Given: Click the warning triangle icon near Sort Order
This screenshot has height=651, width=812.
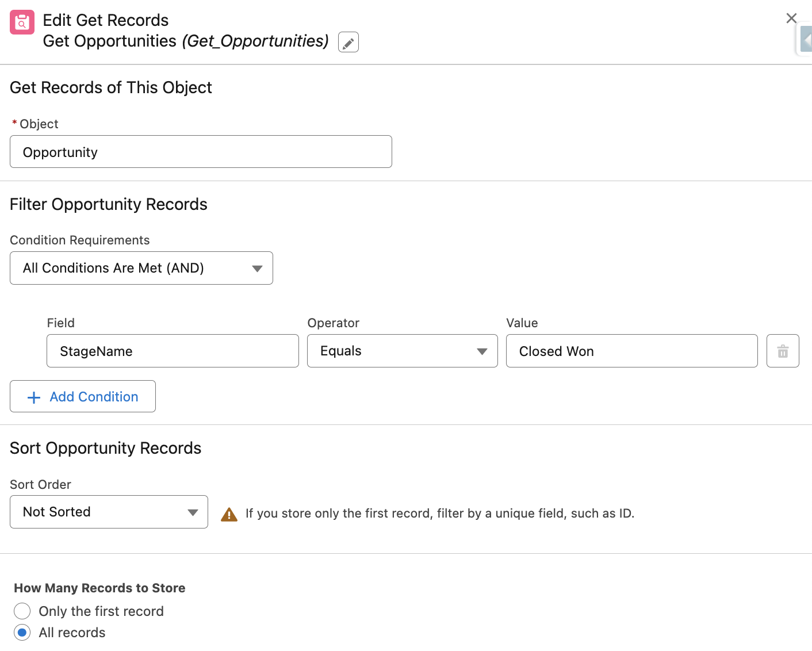Looking at the screenshot, I should pyautogui.click(x=229, y=514).
